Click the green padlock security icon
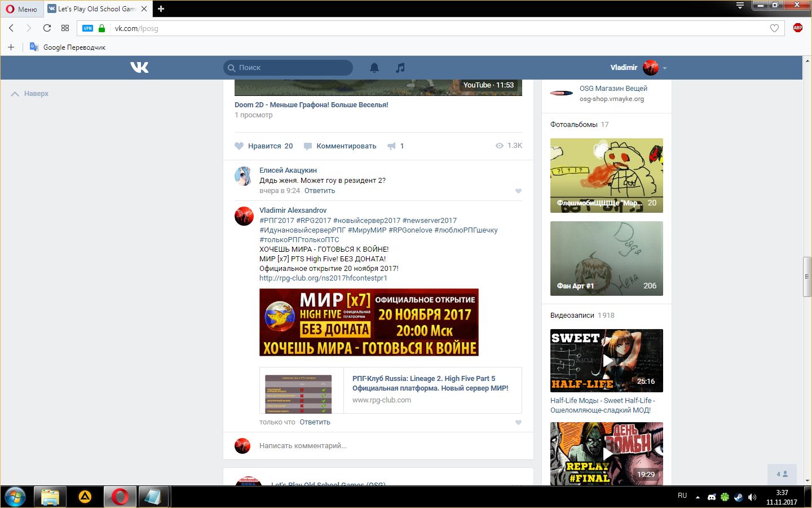812x508 pixels. (x=101, y=28)
